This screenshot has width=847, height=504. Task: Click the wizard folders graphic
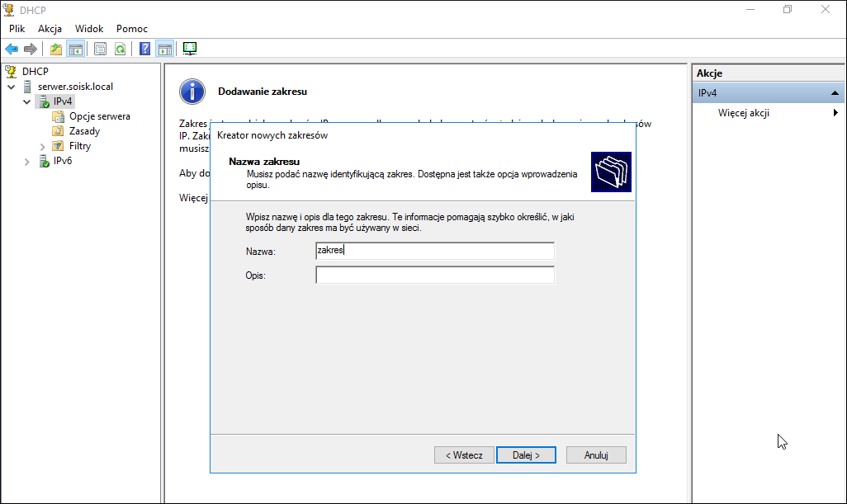point(611,172)
